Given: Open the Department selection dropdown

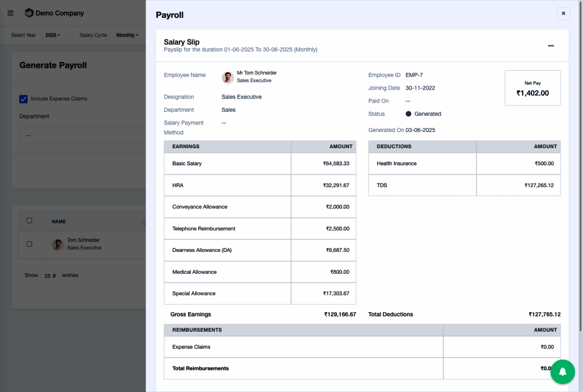Looking at the screenshot, I should [x=81, y=135].
